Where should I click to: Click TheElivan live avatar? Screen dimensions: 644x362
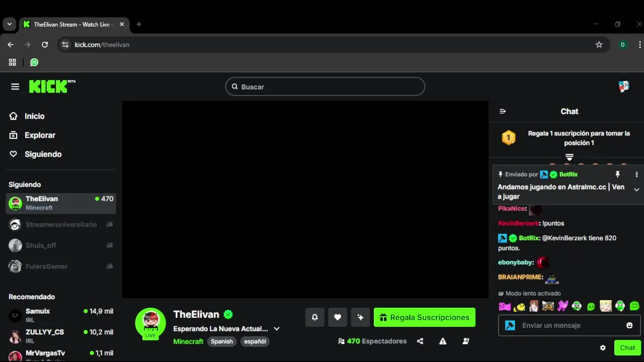click(150, 323)
